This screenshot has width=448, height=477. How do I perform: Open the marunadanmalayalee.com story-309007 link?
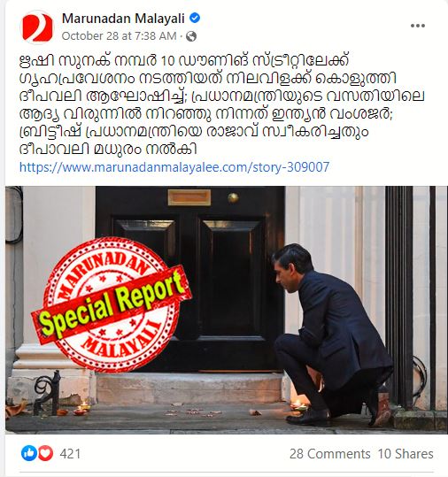tap(174, 167)
